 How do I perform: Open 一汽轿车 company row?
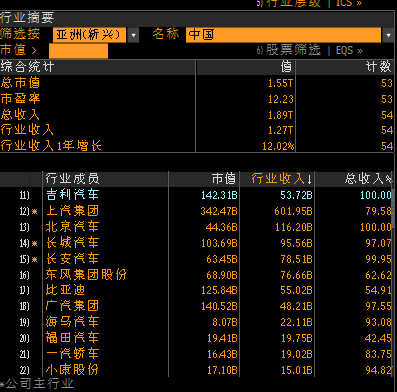[x=72, y=354]
